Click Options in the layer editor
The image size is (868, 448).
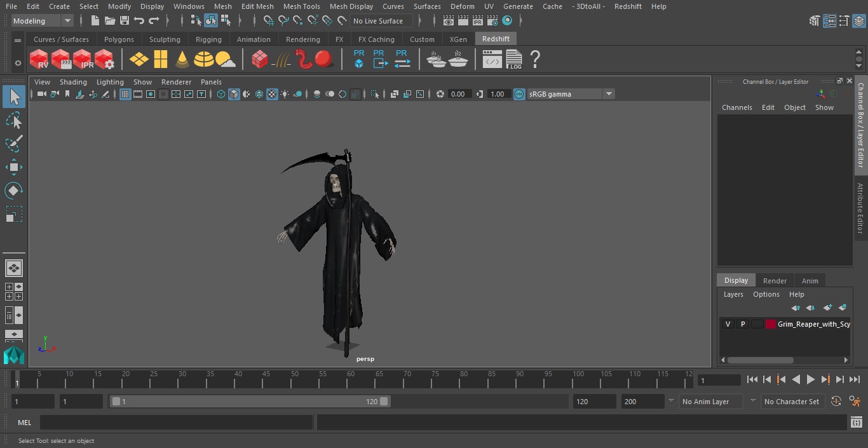coord(766,294)
